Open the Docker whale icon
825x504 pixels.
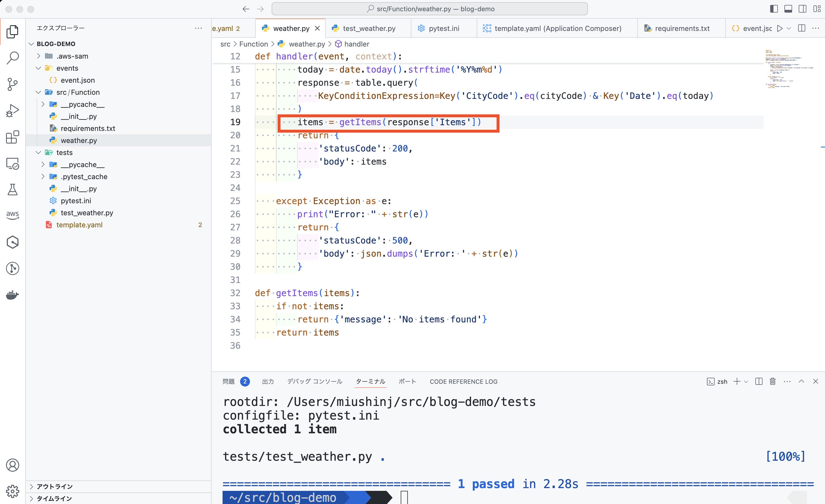(13, 295)
